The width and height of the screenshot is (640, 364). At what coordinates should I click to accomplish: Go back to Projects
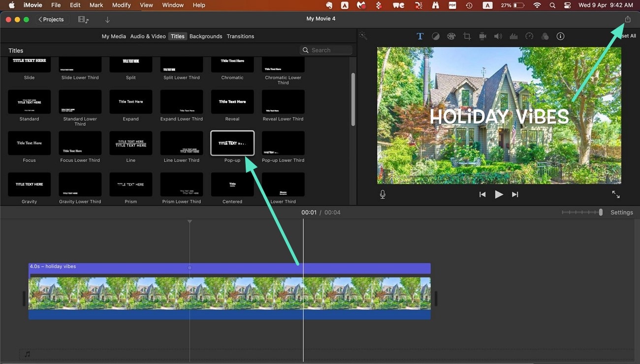[x=51, y=20]
